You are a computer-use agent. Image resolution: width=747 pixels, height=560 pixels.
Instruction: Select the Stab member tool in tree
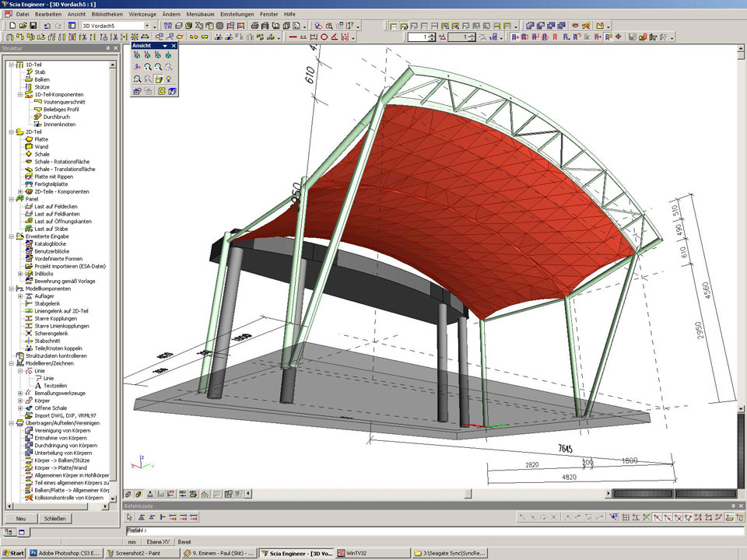[x=40, y=72]
